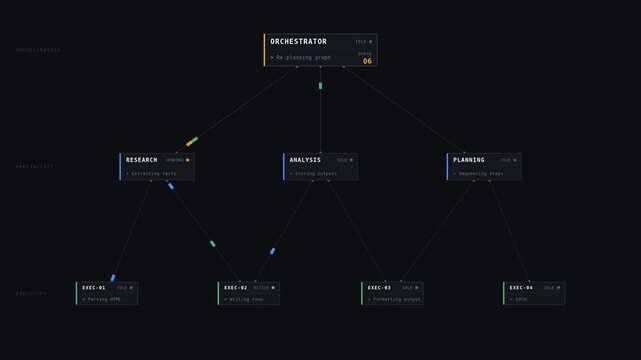Image resolution: width=641 pixels, height=360 pixels.
Task: Click the ANALYSIS idle status dot
Action: (x=351, y=160)
